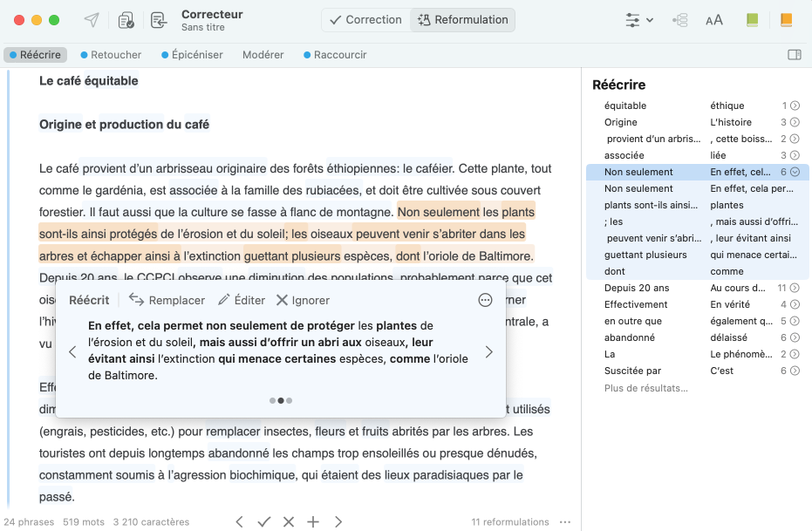Click the checkmark accept icon in bottom bar
This screenshot has height=531, width=812.
pyautogui.click(x=264, y=521)
